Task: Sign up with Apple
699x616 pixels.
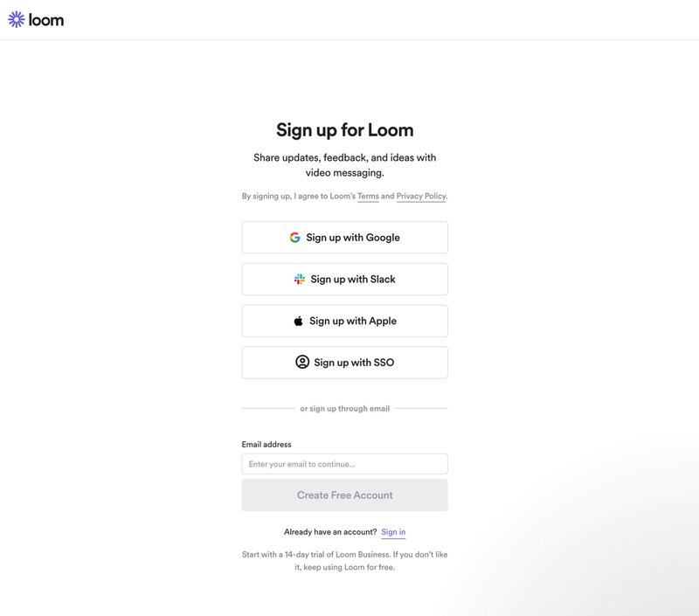Action: 344,320
